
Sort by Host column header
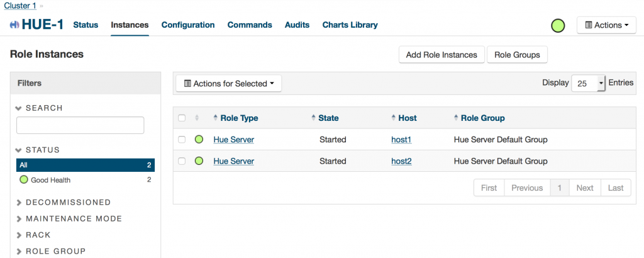pos(408,118)
